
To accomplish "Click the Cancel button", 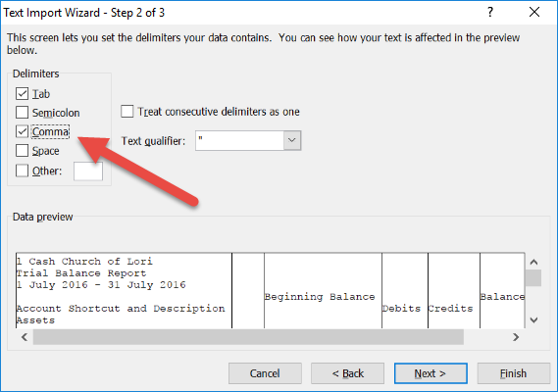I will (265, 373).
